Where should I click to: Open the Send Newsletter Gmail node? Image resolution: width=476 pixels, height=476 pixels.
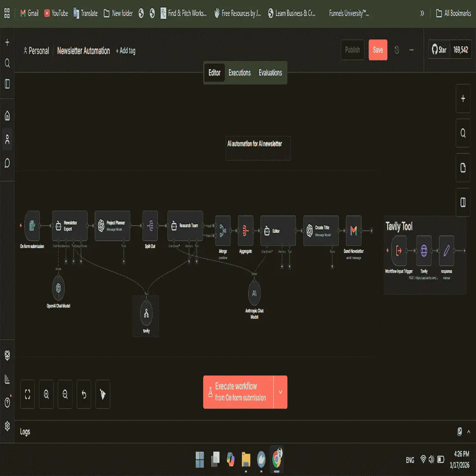(x=353, y=230)
